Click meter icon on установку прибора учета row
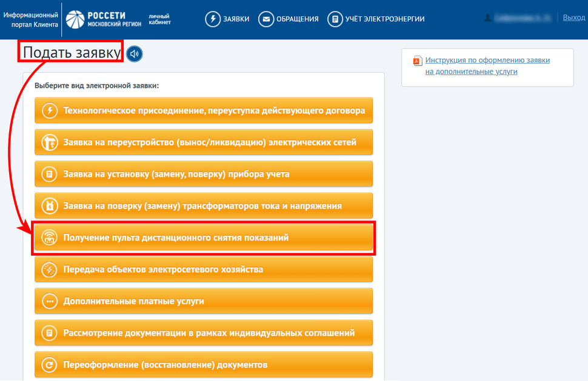Image resolution: width=588 pixels, height=381 pixels. (x=50, y=174)
